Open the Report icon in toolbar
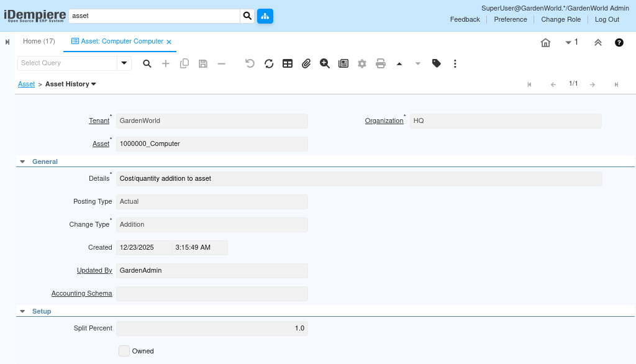 [343, 63]
